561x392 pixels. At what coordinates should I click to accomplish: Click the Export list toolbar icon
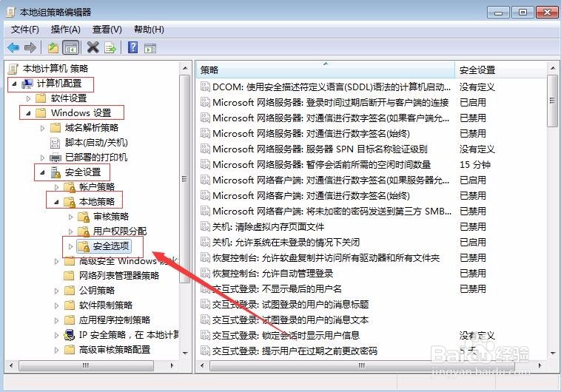[x=110, y=47]
